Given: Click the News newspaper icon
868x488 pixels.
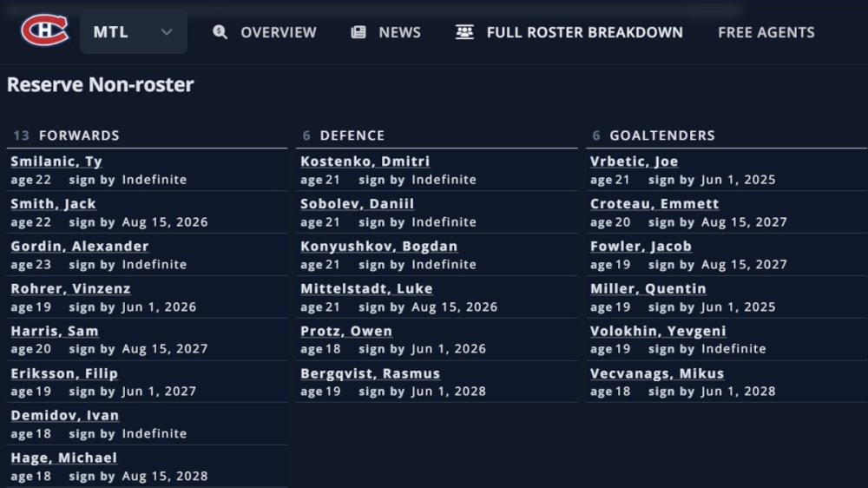Looking at the screenshot, I should (358, 32).
